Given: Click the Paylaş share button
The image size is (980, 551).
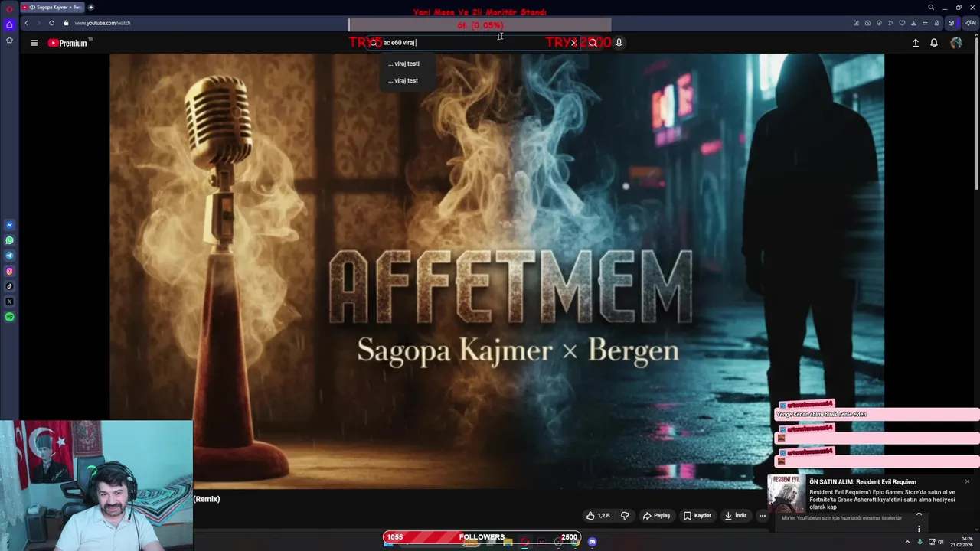Looking at the screenshot, I should tap(657, 516).
